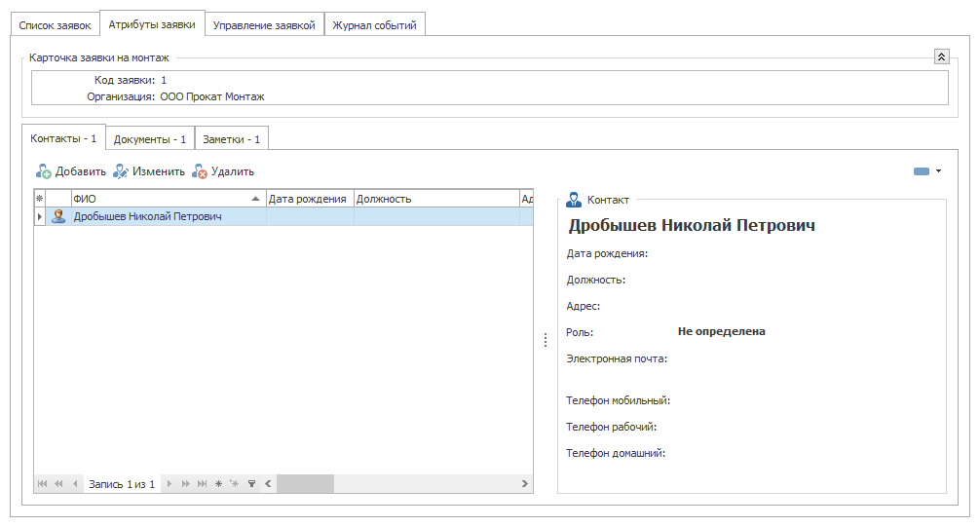
Task: Click Изменить to edit contact
Action: (x=149, y=171)
